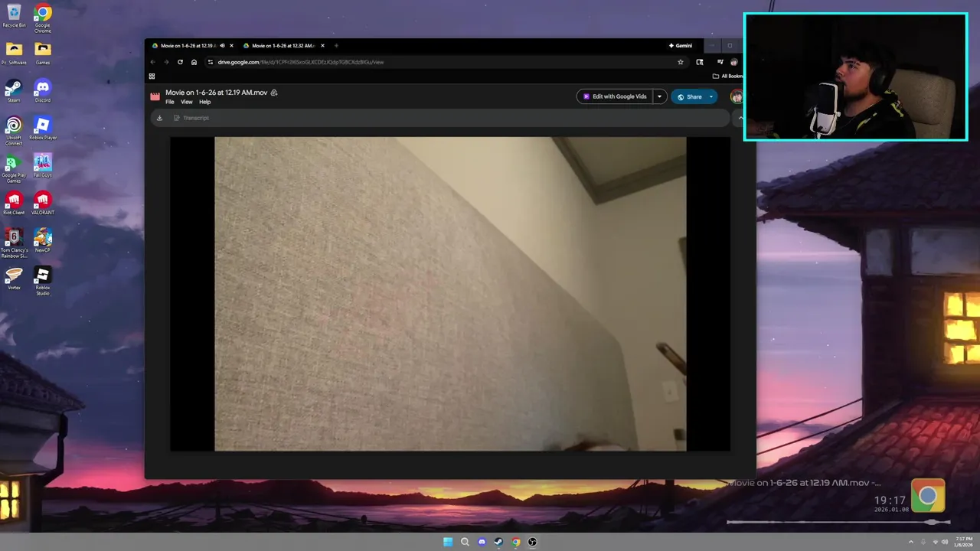Expand the Share options dropdown arrow
The image size is (980, 551).
tap(711, 96)
